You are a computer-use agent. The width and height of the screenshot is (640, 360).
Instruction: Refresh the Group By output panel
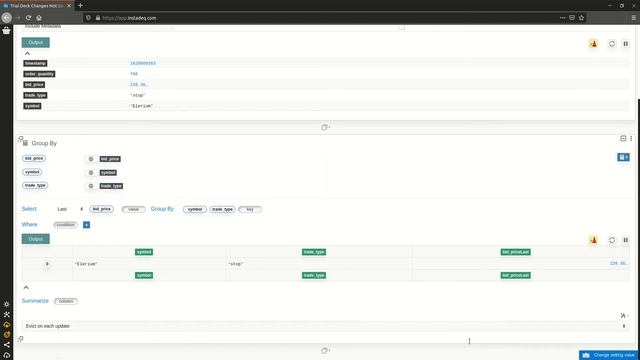pos(612,240)
